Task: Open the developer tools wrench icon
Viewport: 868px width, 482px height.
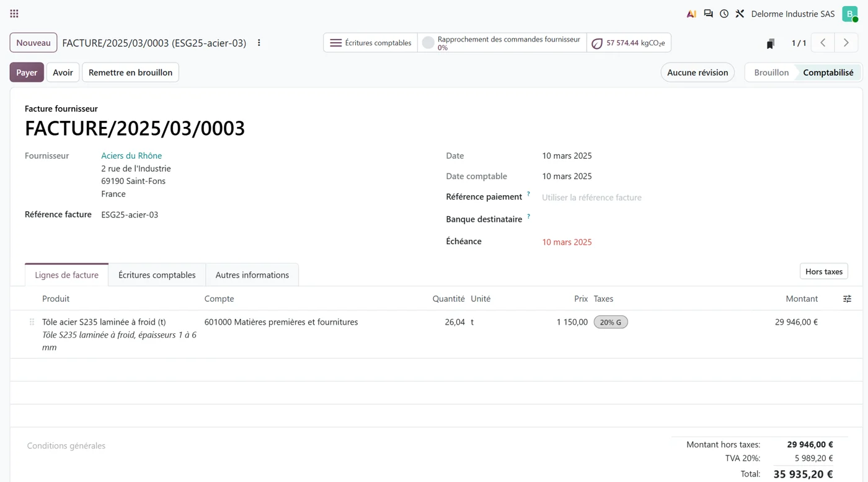Action: point(740,14)
